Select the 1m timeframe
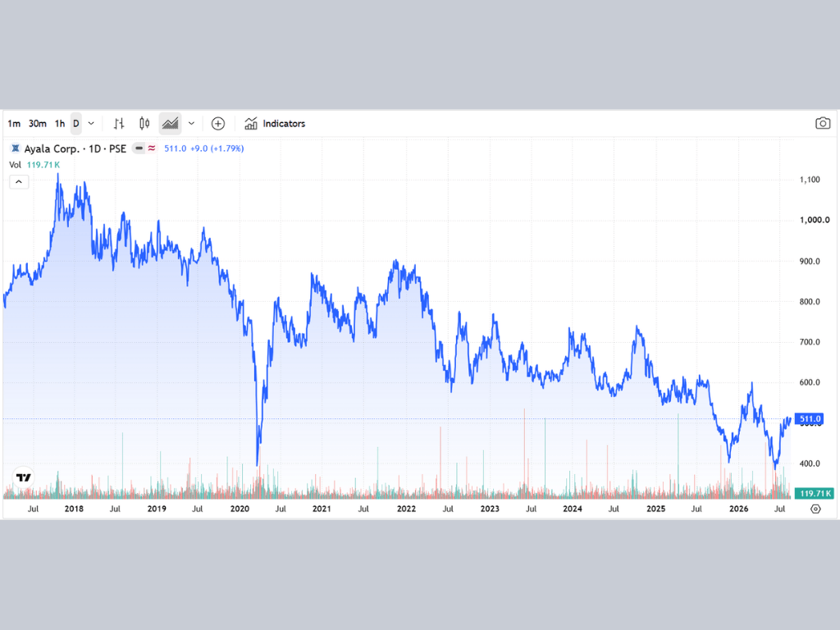 click(x=14, y=124)
